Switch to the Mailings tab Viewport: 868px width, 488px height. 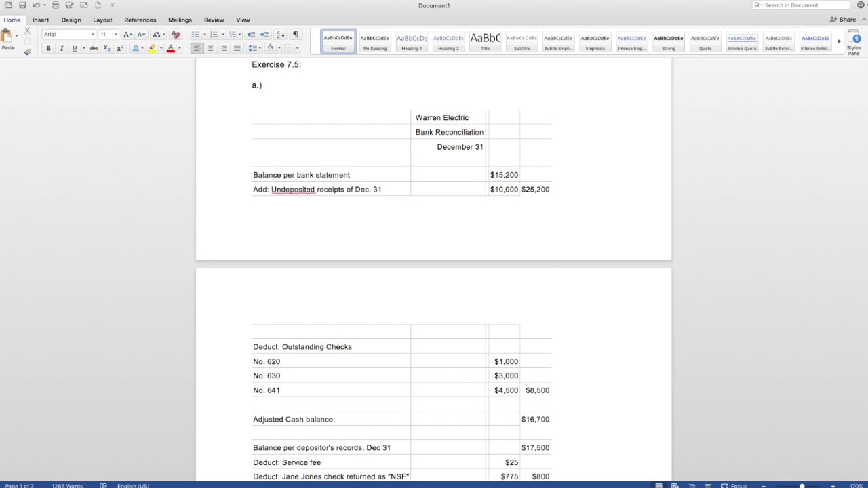(180, 20)
